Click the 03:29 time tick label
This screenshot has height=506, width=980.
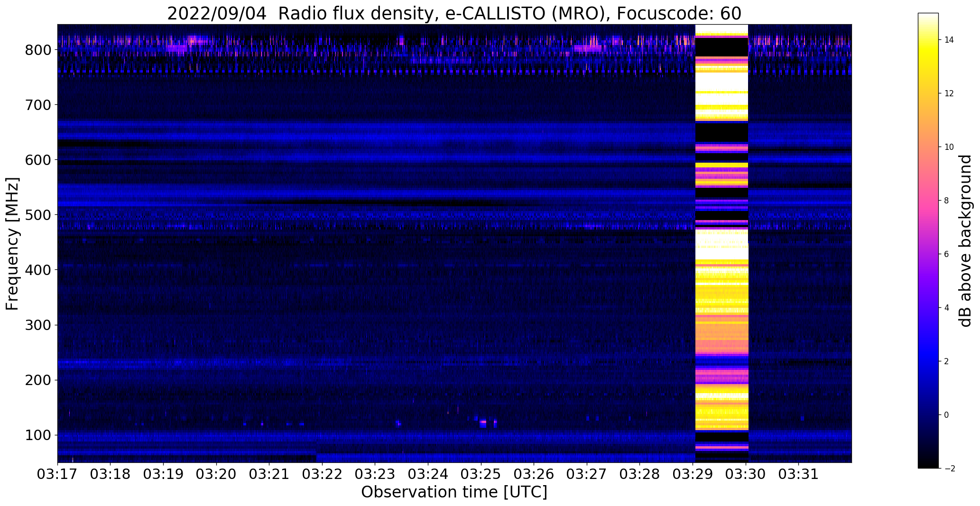pyautogui.click(x=693, y=474)
